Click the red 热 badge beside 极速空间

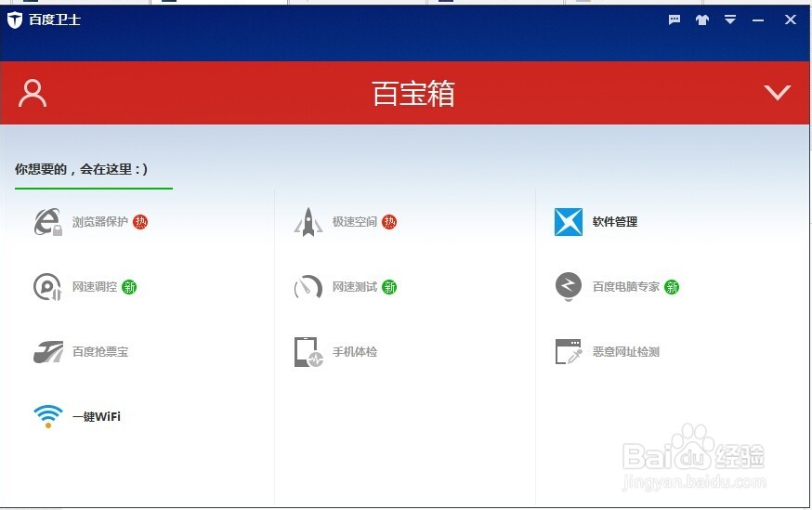389,222
